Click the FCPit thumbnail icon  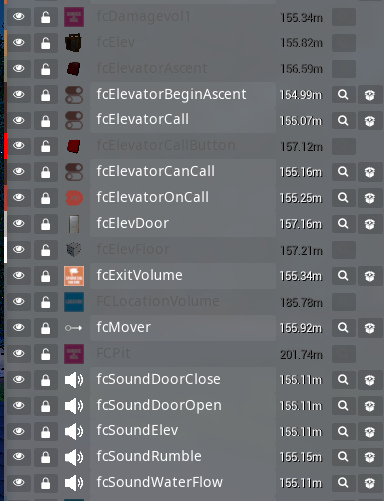click(x=74, y=354)
